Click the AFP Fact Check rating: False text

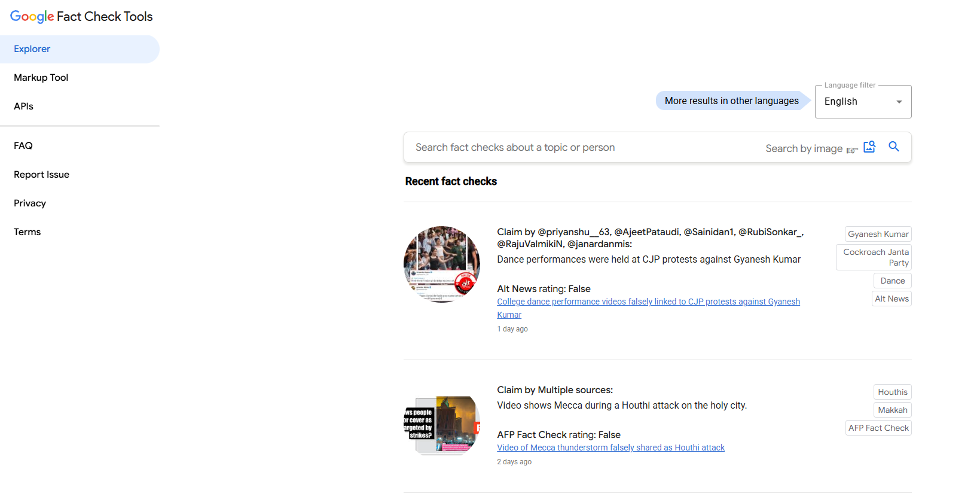558,435
